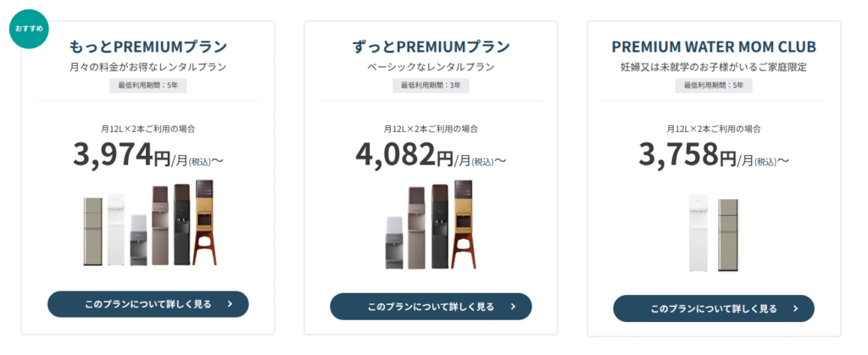The image size is (868, 355).
Task: Open details for もっとPREMIUMプラン
Action: [x=147, y=304]
